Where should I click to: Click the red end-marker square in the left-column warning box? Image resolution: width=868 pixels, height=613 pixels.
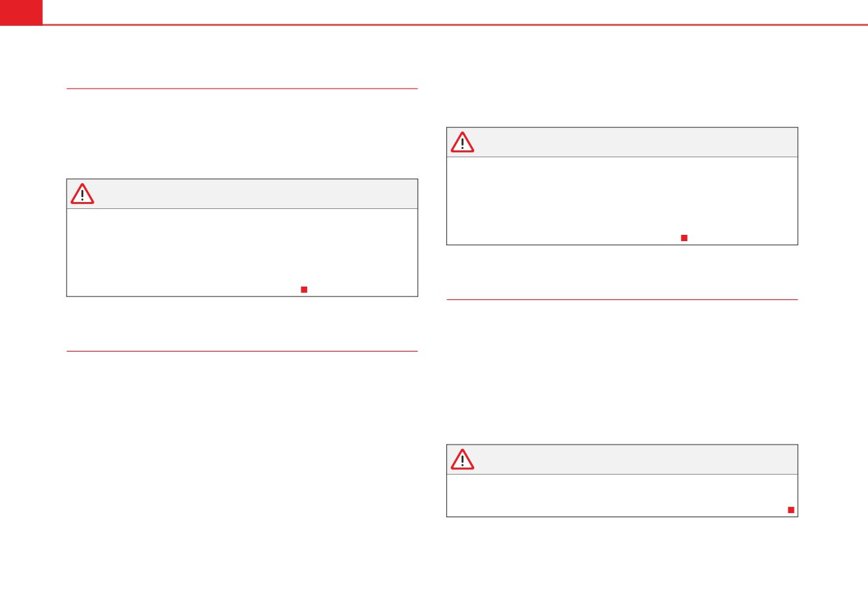(x=304, y=289)
